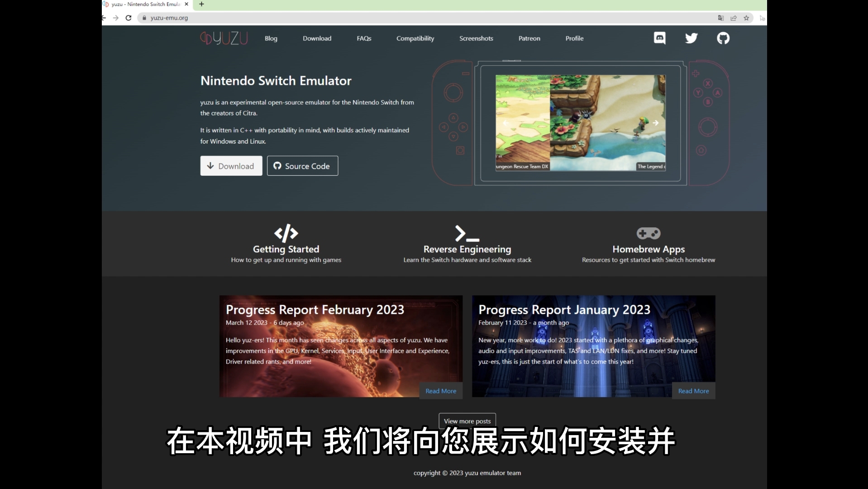Click the Homebrew Apps gamepad icon
The height and width of the screenshot is (489, 868).
[648, 233]
